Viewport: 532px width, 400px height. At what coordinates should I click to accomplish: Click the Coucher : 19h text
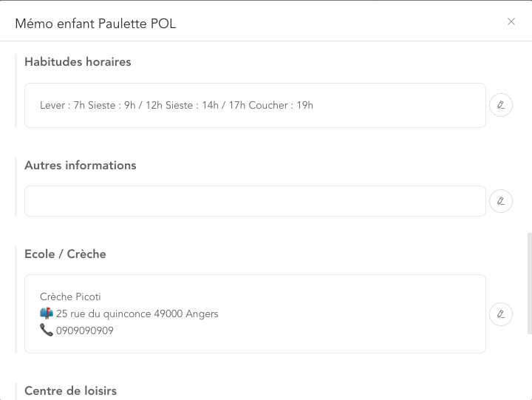[x=281, y=105]
